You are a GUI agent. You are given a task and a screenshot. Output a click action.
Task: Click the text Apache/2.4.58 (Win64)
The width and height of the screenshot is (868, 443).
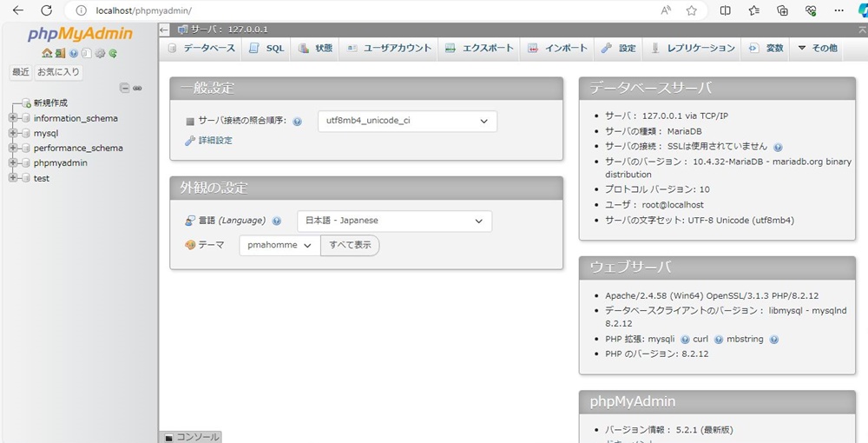click(x=654, y=295)
